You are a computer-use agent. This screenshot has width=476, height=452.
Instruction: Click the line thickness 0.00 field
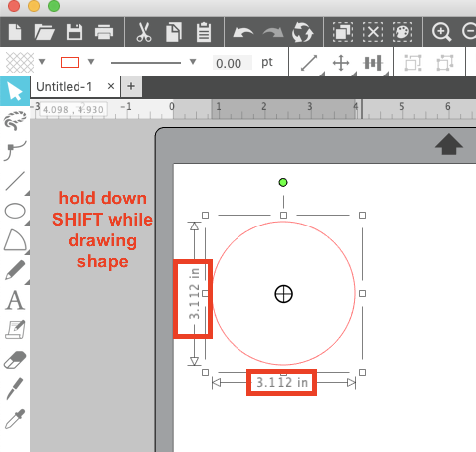(232, 63)
